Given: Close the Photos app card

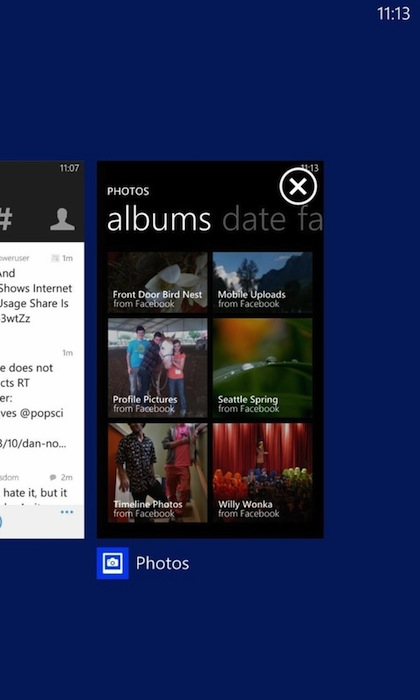Looking at the screenshot, I should [x=298, y=187].
